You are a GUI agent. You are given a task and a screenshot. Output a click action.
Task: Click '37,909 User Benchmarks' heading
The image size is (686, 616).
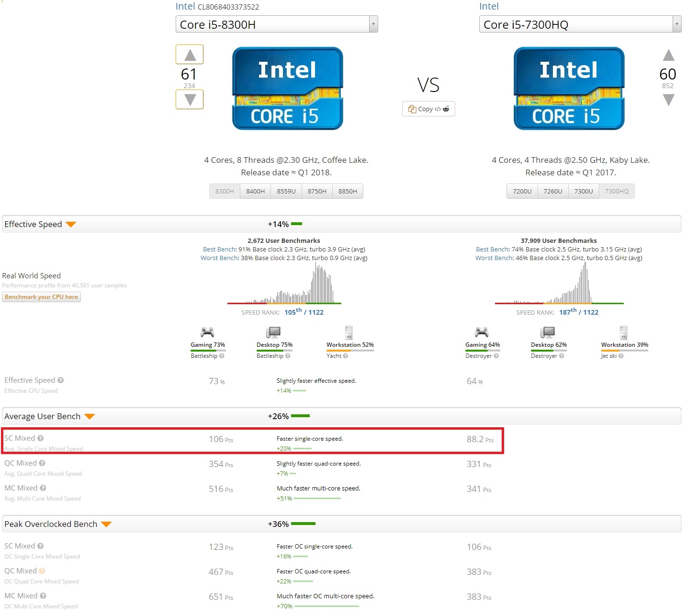tap(559, 240)
